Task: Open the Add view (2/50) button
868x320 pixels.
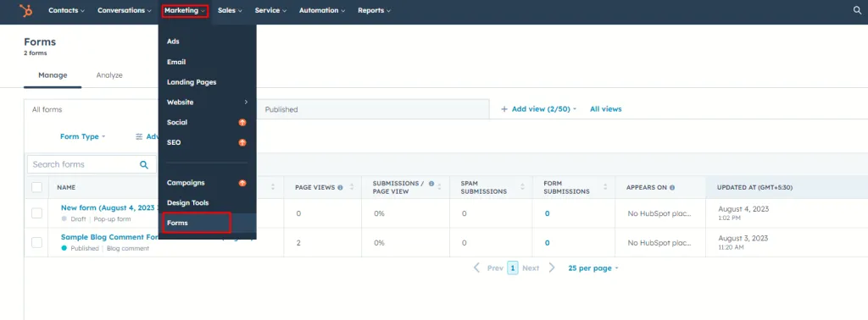Action: (x=538, y=109)
